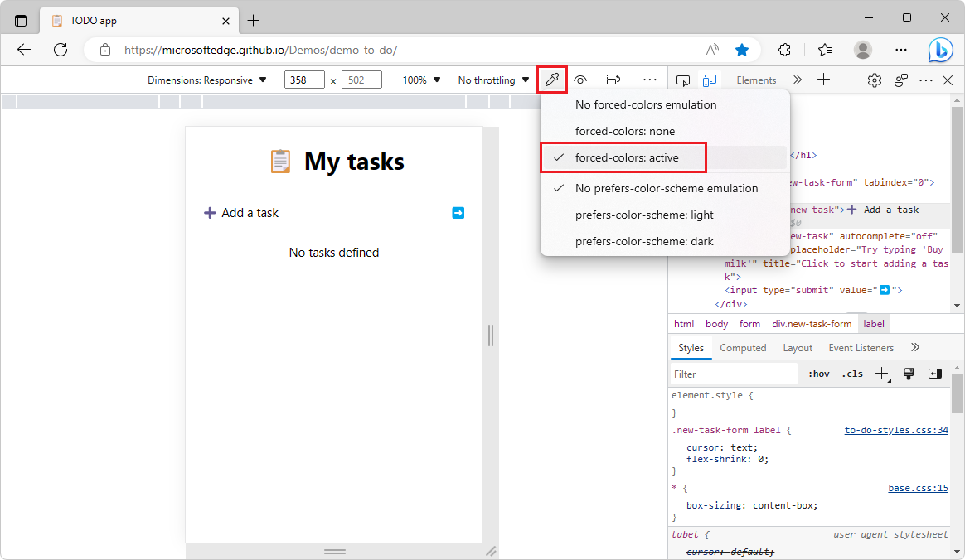Show more DevTools tabs chevron
The image size is (965, 560).
[x=798, y=80]
